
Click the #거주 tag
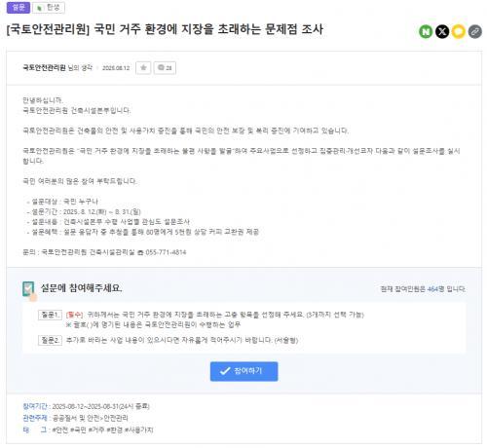click(x=96, y=429)
